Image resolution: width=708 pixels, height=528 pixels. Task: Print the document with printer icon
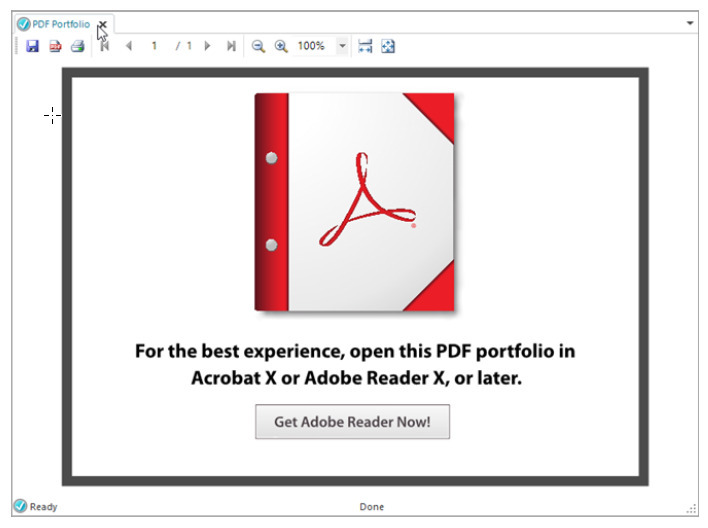(78, 46)
